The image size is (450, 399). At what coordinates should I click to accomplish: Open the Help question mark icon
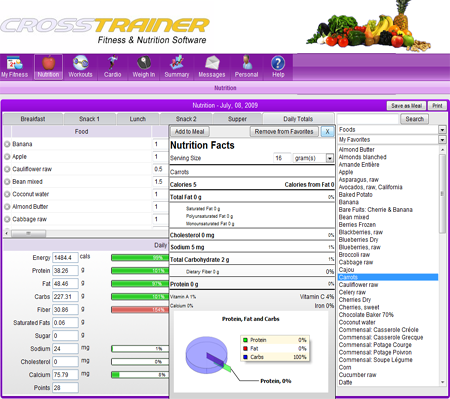[278, 63]
